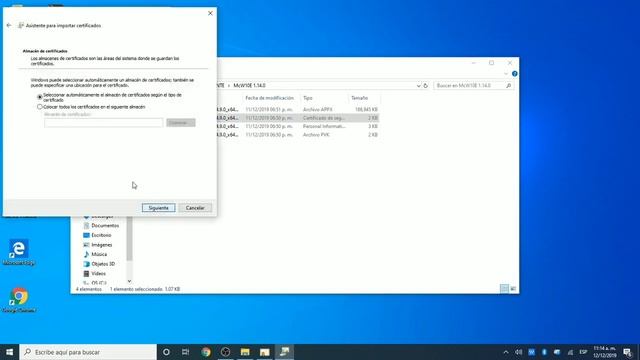Open Microsoft Edge desktop shortcut
The width and height of the screenshot is (640, 360).
click(x=19, y=252)
